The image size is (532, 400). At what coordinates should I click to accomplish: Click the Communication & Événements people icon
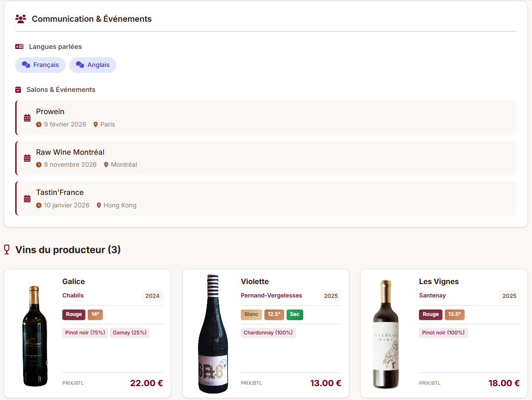21,19
